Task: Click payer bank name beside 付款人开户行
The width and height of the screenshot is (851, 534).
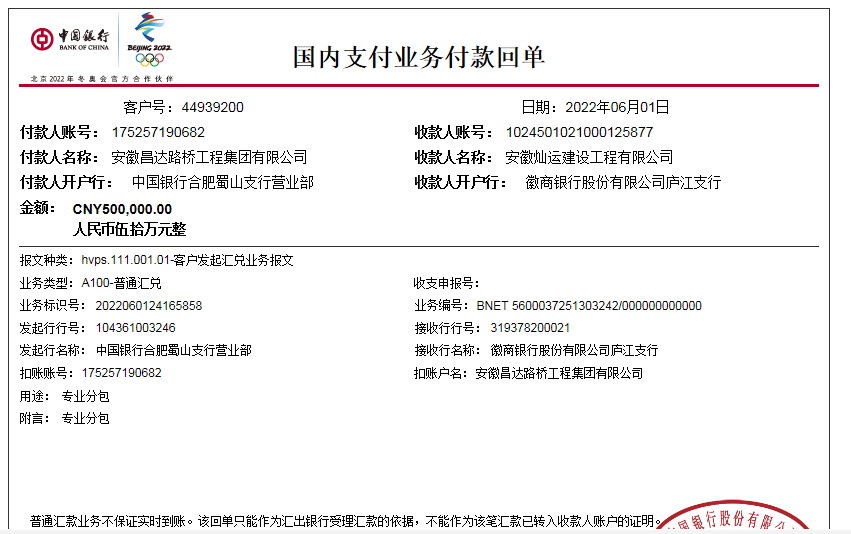Action: (222, 182)
